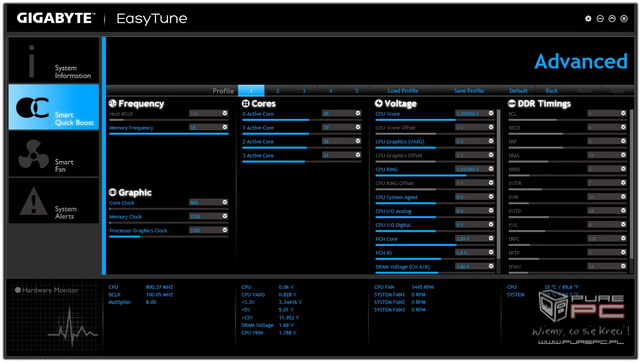Viewport: 640px width, 363px height.
Task: Open the Smart Fan section
Action: click(x=53, y=154)
